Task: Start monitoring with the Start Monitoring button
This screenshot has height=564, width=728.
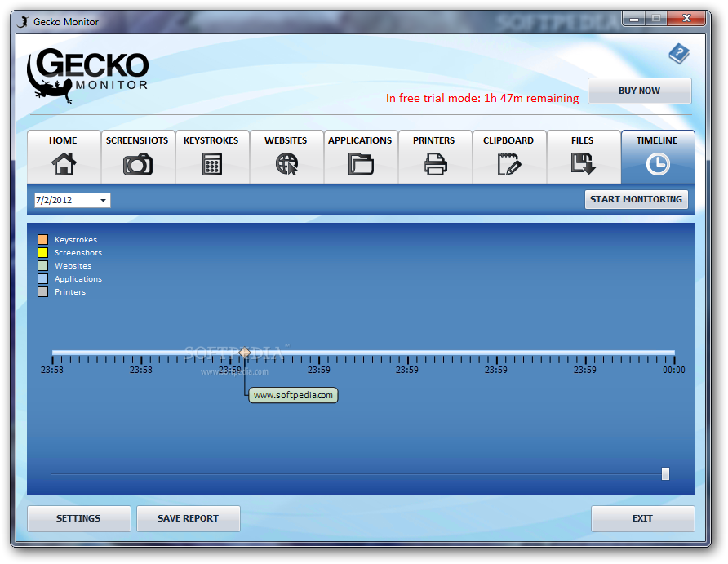Action: [x=636, y=199]
